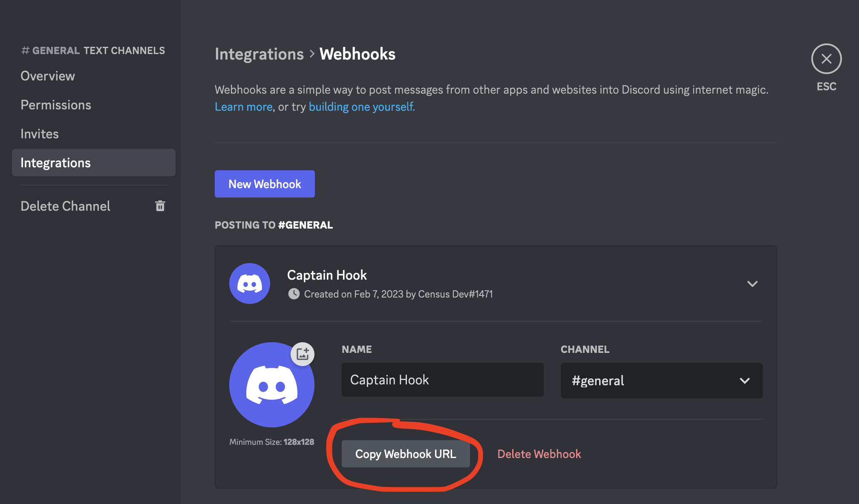Open the Learn more link
The height and width of the screenshot is (504, 859).
[244, 106]
